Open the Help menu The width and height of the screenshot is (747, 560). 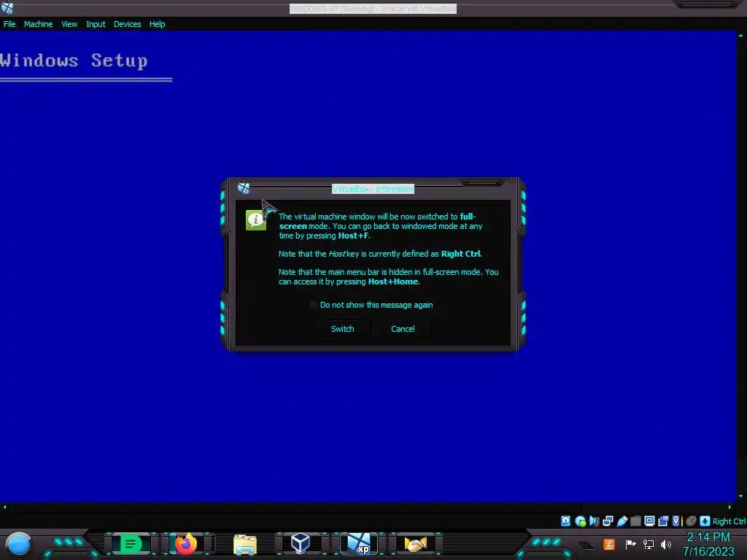coord(158,24)
